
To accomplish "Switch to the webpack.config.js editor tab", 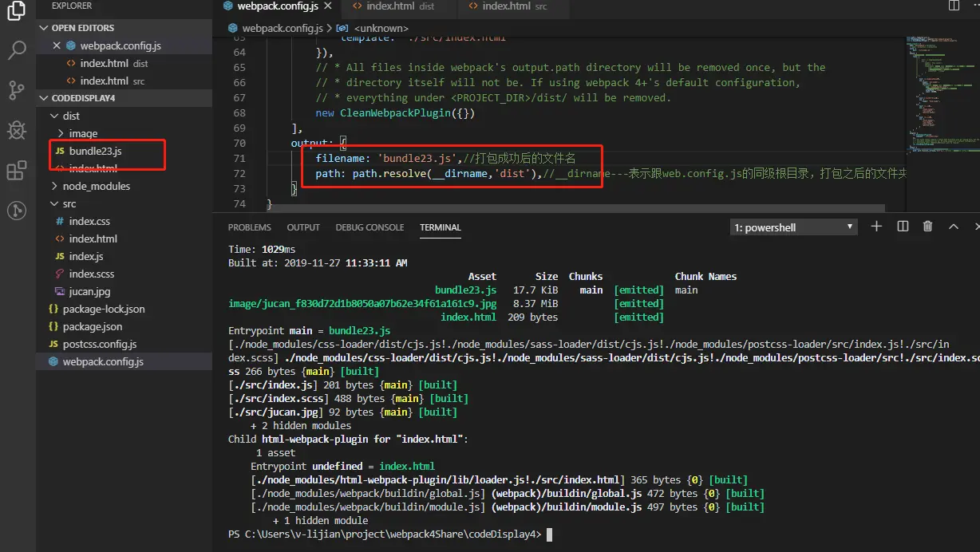I will click(277, 6).
